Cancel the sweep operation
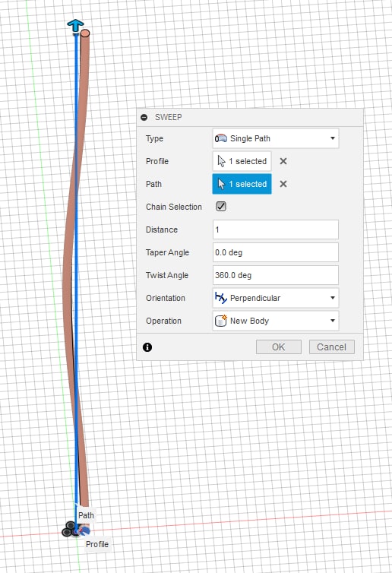The width and height of the screenshot is (392, 573). 331,347
